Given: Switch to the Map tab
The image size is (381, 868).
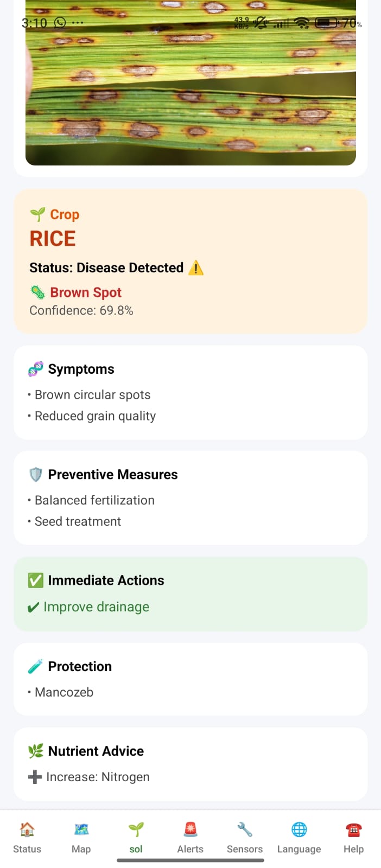Looking at the screenshot, I should (81, 838).
